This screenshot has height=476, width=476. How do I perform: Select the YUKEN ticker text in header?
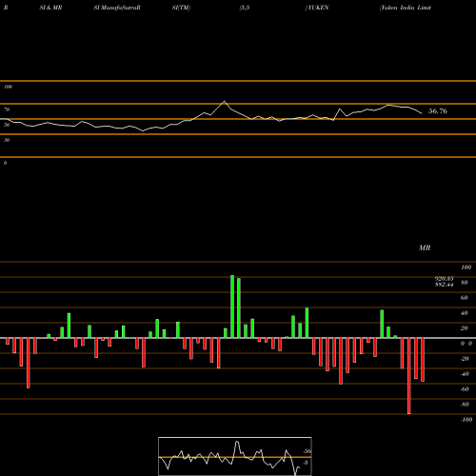[x=318, y=8]
